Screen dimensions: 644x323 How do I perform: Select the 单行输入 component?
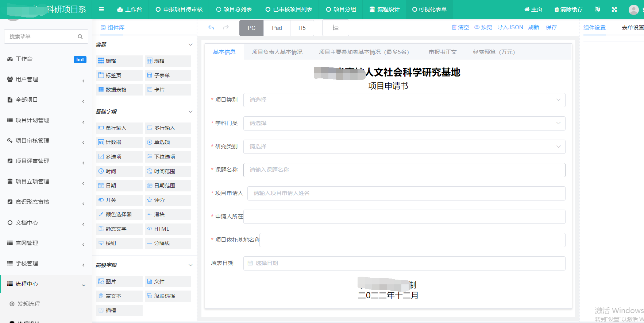[119, 128]
